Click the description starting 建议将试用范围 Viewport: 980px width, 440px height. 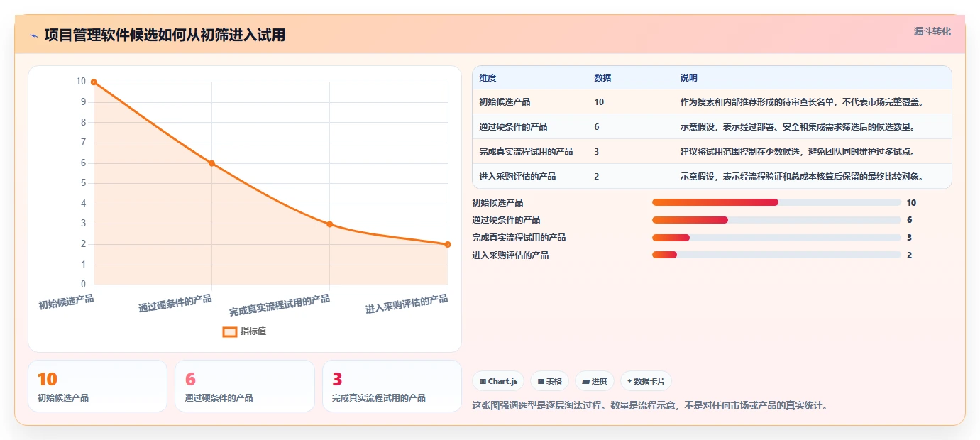click(798, 152)
